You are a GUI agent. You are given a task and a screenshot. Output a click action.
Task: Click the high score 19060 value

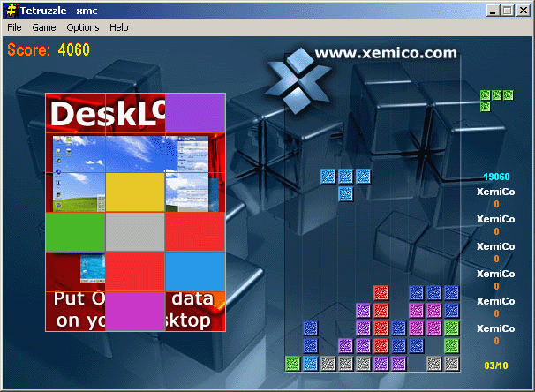pos(496,177)
